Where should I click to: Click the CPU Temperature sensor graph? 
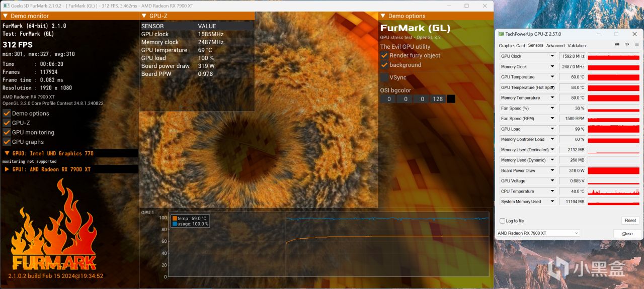613,191
